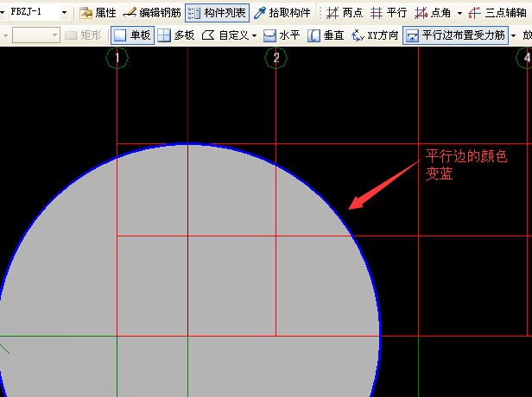Click axis bubble number 2

pos(275,58)
